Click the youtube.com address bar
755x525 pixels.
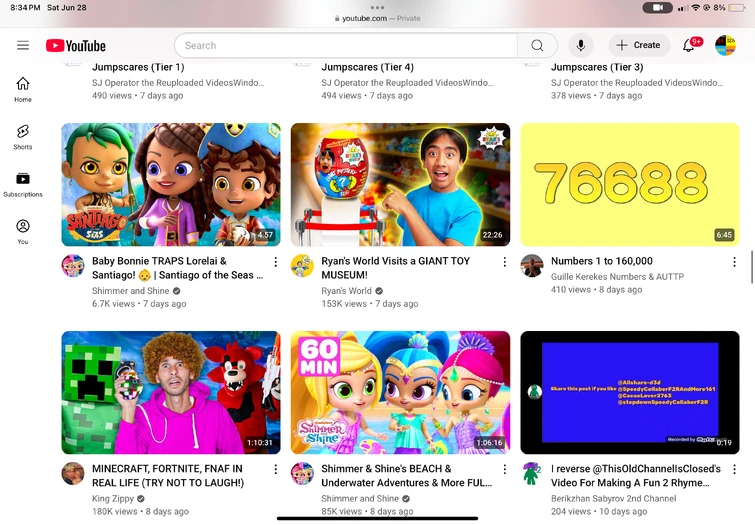[378, 18]
